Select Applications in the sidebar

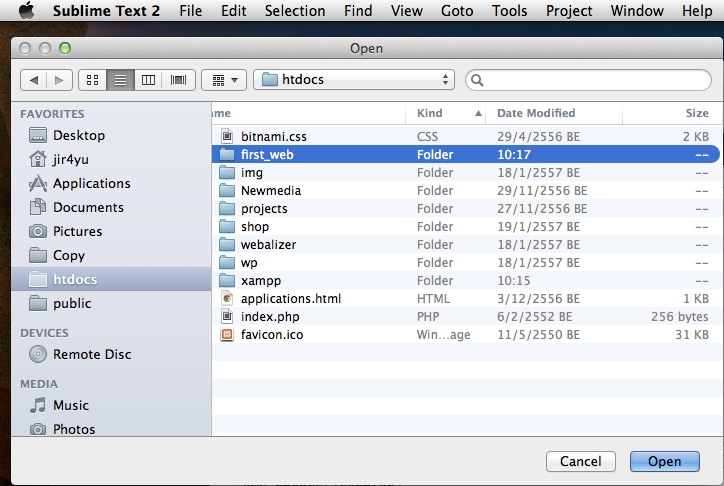(x=111, y=183)
